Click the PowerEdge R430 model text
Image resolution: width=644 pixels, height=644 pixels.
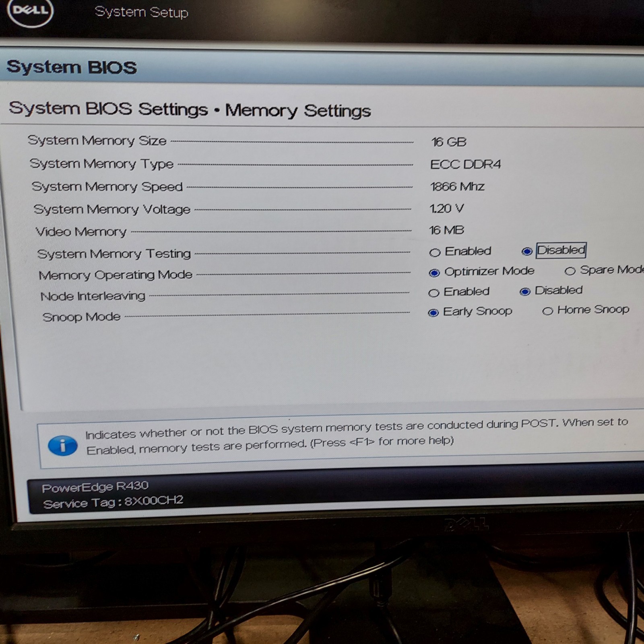click(95, 487)
